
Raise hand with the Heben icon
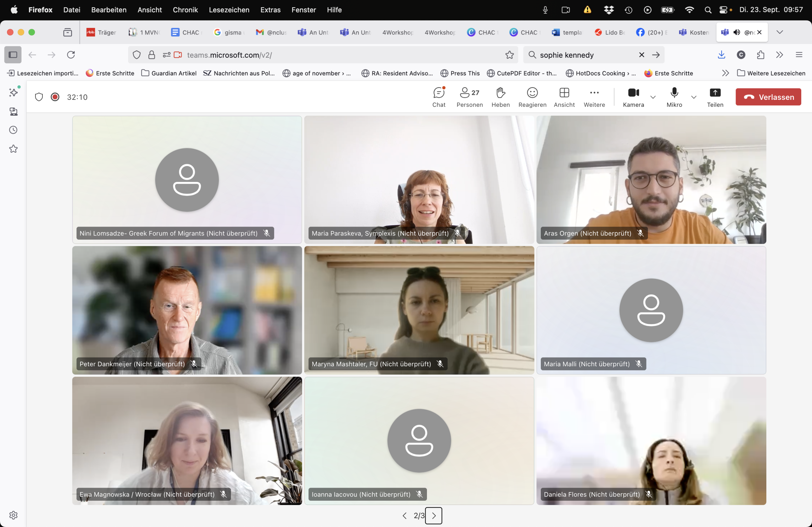tap(501, 97)
